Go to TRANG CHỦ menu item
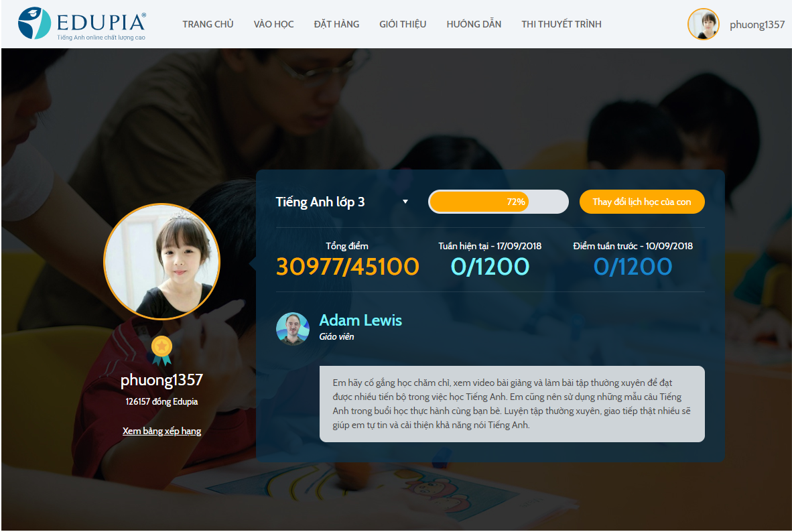The width and height of the screenshot is (792, 532). (208, 24)
